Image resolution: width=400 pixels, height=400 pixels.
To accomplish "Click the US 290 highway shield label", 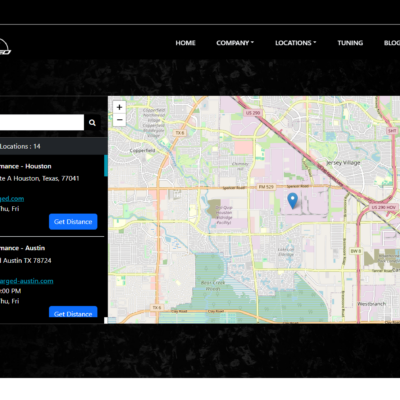I will (x=253, y=113).
